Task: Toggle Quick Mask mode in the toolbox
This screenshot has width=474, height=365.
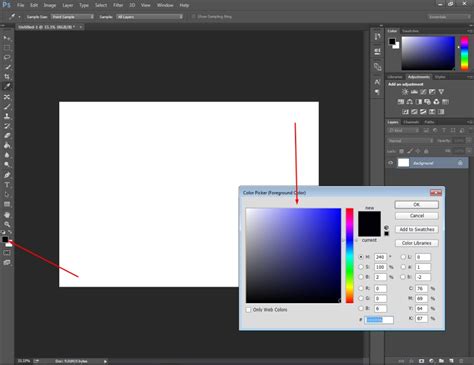Action: coord(7,253)
